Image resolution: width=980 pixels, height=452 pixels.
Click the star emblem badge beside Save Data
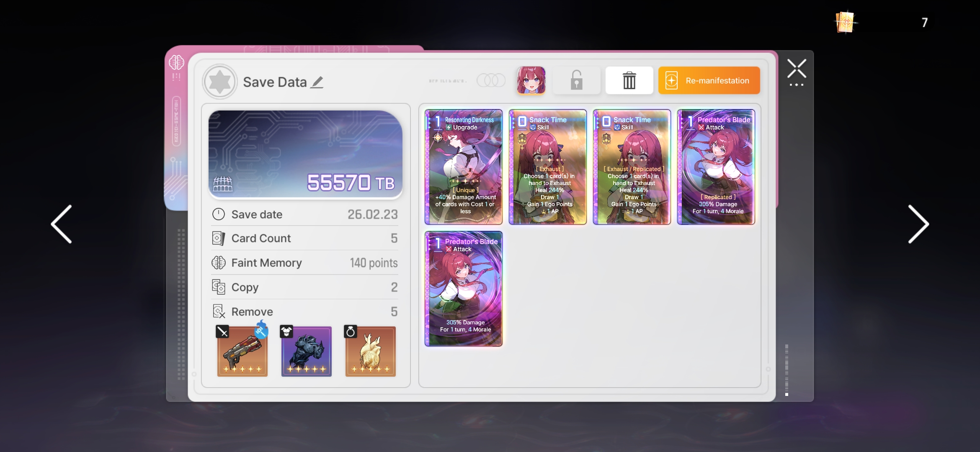(220, 82)
